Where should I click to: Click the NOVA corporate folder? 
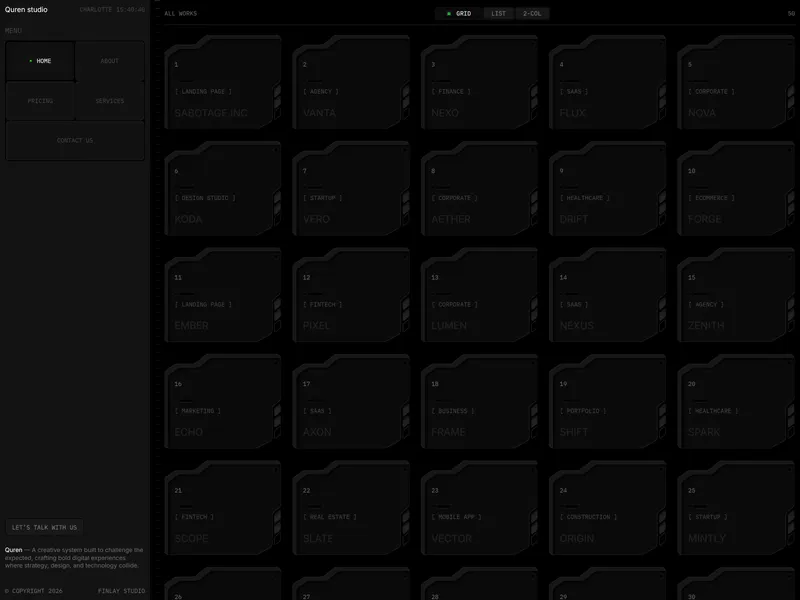click(x=736, y=83)
